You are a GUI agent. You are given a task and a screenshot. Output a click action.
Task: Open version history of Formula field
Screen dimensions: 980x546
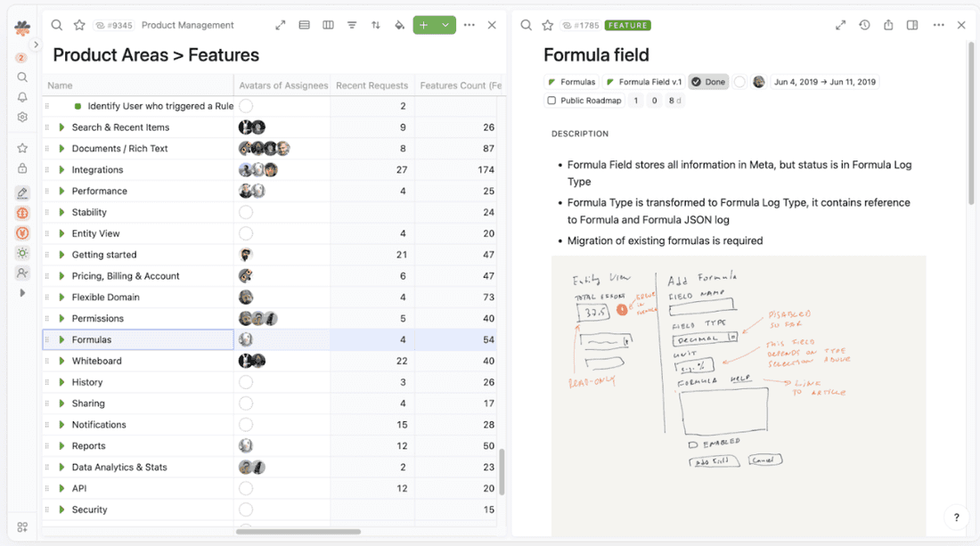[864, 25]
